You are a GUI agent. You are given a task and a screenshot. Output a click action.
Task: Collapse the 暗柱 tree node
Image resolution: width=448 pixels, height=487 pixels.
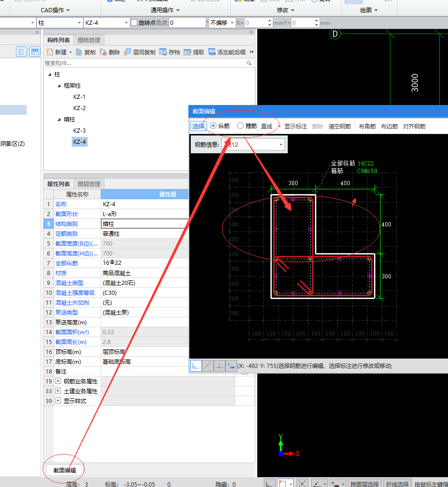(x=59, y=120)
